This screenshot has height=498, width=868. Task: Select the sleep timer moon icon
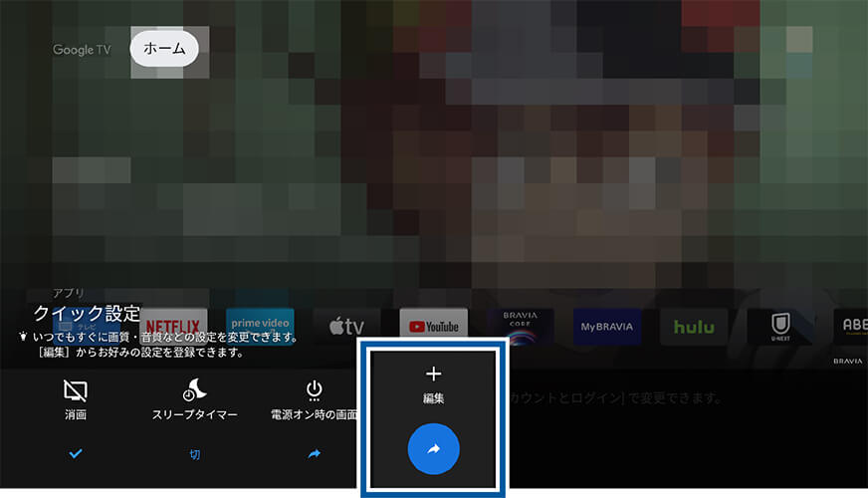(x=195, y=389)
